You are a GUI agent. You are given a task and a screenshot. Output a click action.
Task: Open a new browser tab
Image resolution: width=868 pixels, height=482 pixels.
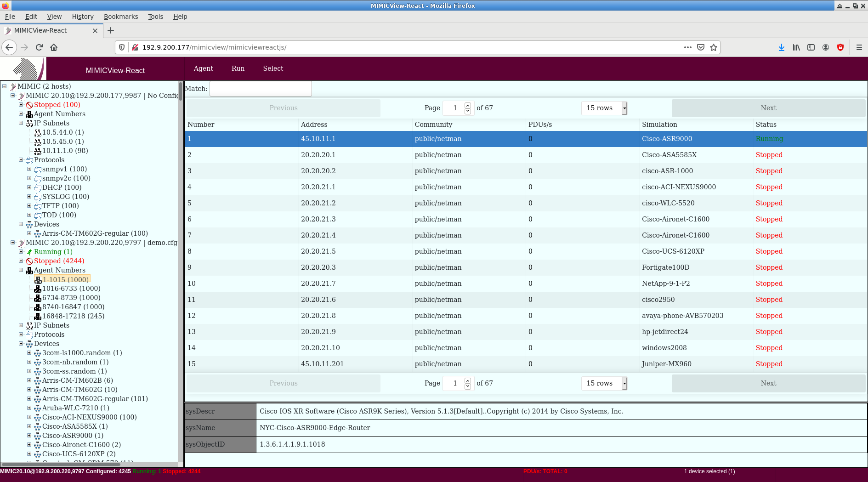(x=111, y=30)
